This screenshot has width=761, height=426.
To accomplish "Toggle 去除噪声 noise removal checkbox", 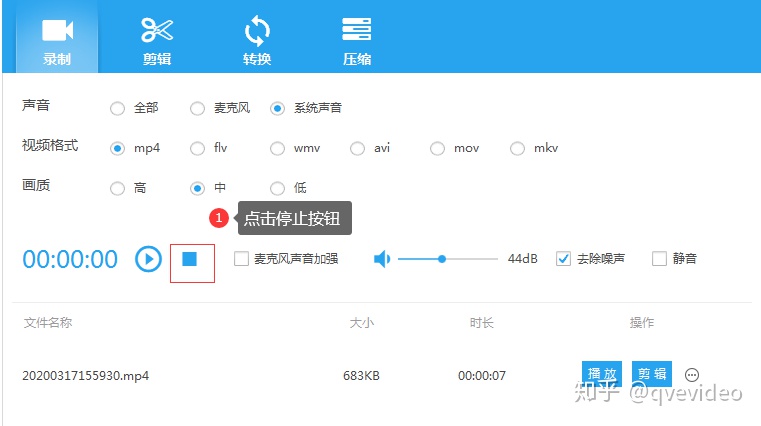I will 563,259.
